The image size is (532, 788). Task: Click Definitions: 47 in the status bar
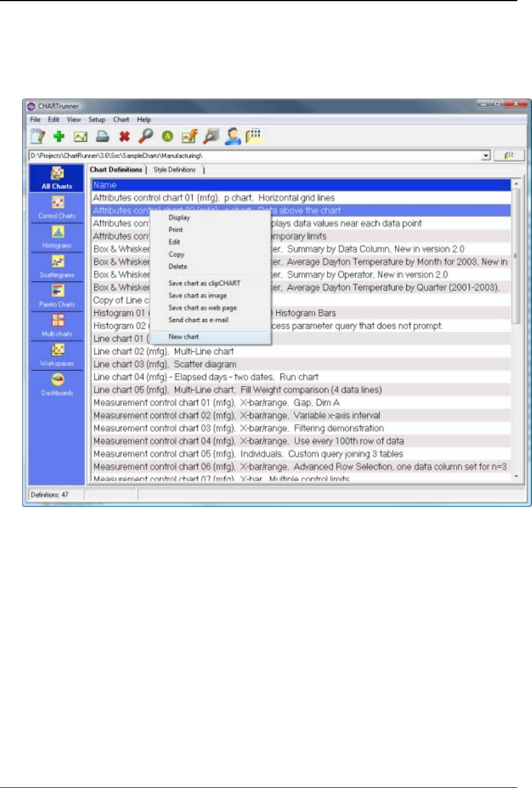(x=50, y=495)
